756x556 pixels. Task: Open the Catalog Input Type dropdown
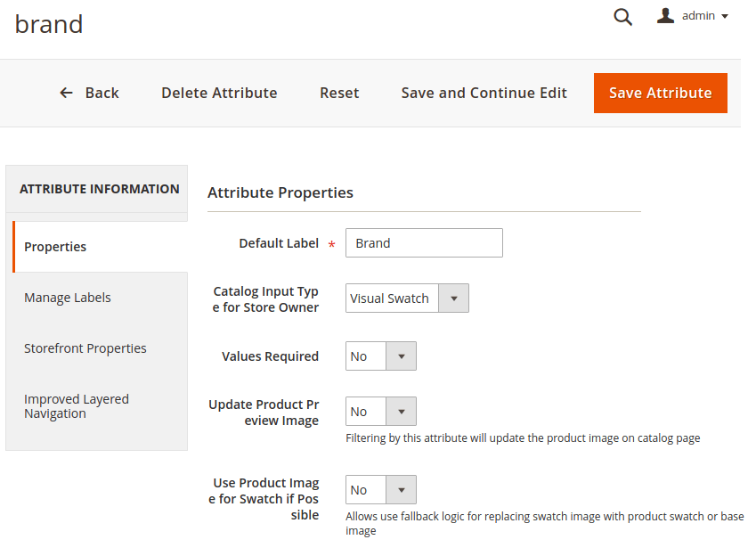(407, 298)
